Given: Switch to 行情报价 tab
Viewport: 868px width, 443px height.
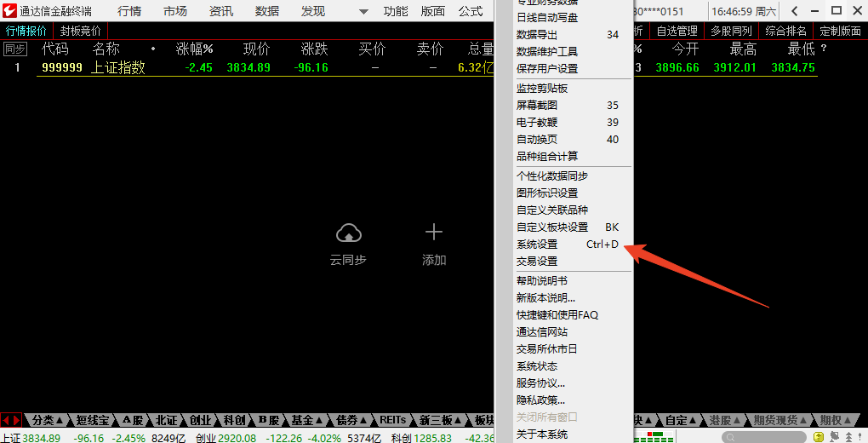Looking at the screenshot, I should click(x=26, y=31).
